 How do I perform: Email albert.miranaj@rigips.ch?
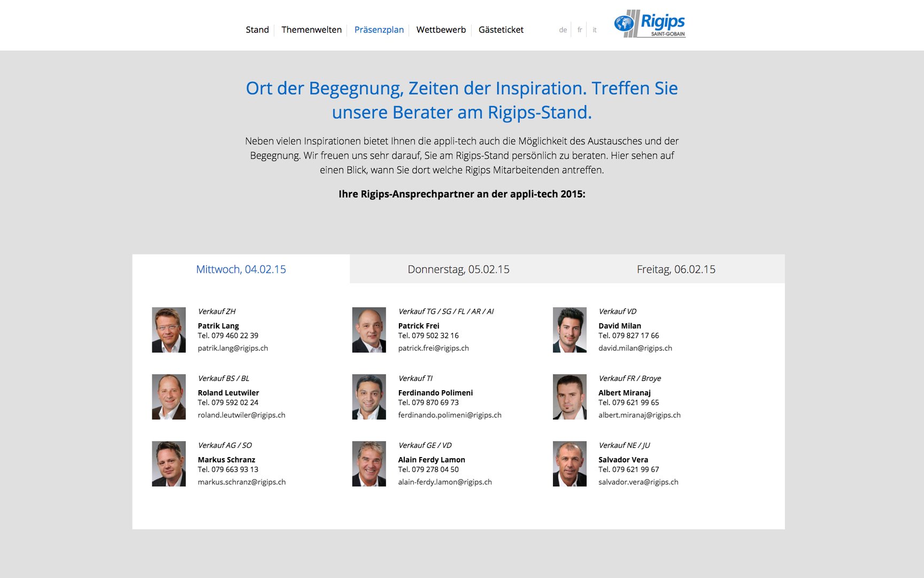click(x=640, y=415)
